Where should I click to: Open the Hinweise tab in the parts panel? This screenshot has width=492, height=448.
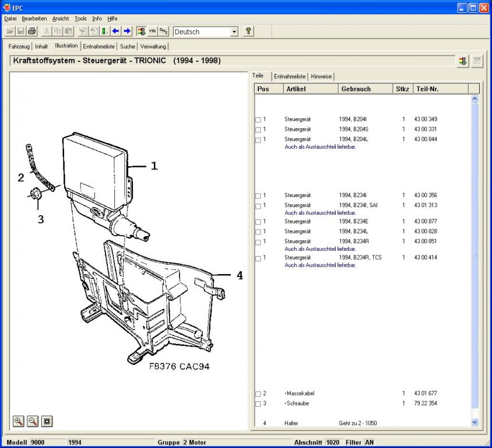pos(321,76)
